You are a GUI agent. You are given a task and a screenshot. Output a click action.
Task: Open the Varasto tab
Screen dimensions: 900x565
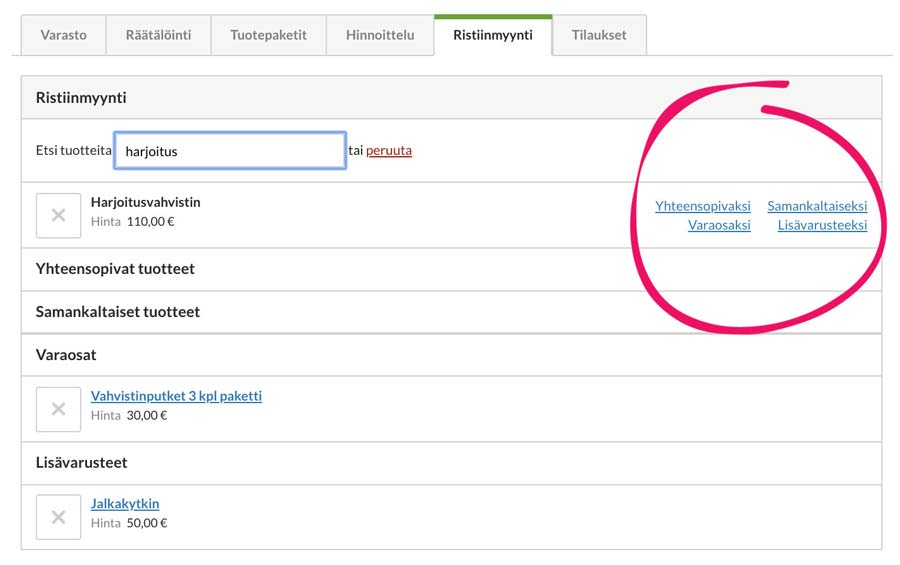pos(64,35)
